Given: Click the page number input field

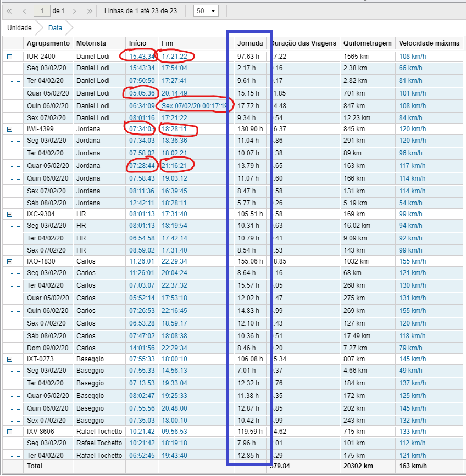Looking at the screenshot, I should point(42,11).
